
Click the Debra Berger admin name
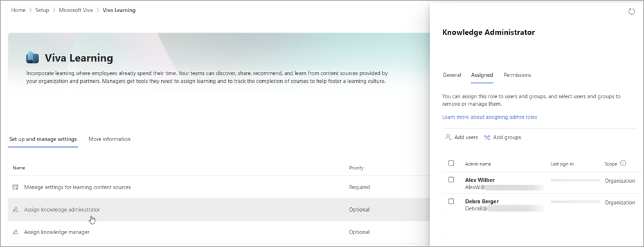[482, 201]
